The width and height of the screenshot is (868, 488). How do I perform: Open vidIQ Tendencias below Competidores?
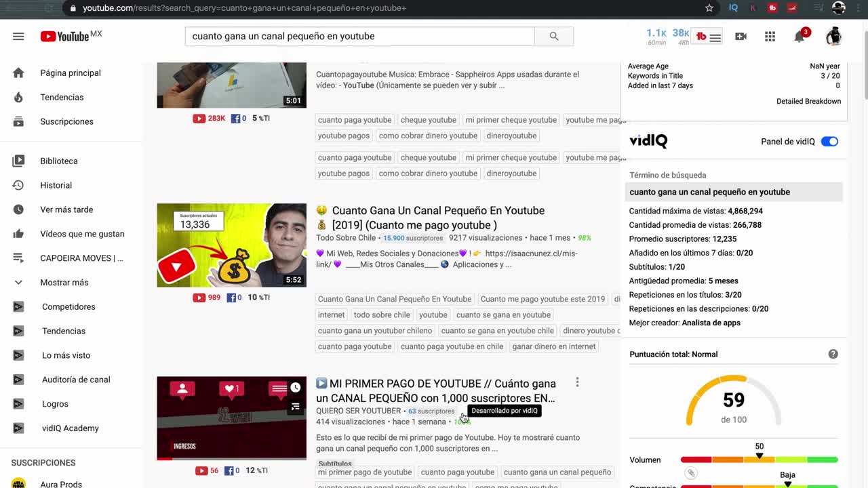tap(64, 331)
